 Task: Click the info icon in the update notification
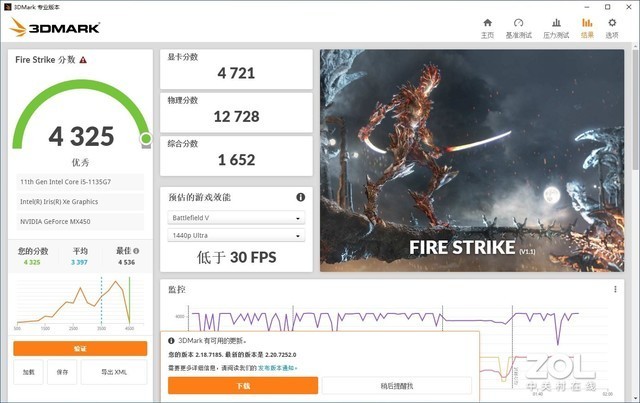171,341
